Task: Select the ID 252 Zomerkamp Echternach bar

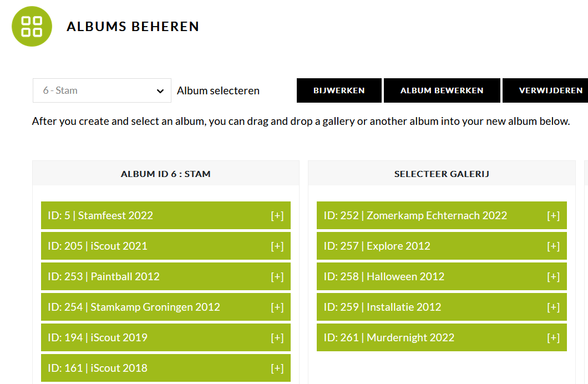Action: point(442,215)
